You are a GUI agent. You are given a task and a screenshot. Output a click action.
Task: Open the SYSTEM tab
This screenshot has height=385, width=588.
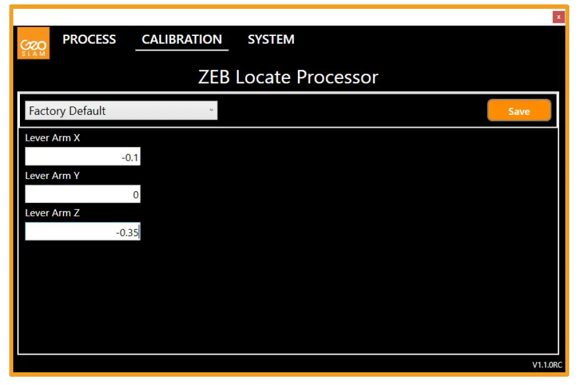271,39
